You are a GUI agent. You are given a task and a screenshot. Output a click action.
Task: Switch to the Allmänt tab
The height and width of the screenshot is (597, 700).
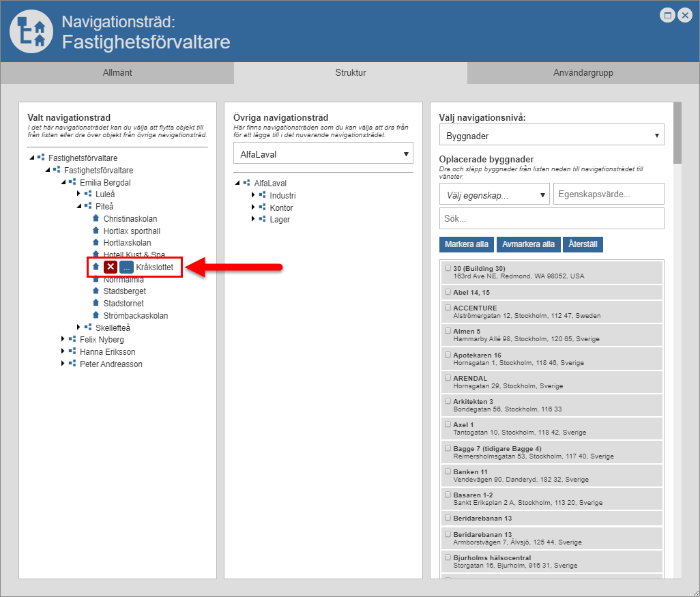(x=117, y=72)
